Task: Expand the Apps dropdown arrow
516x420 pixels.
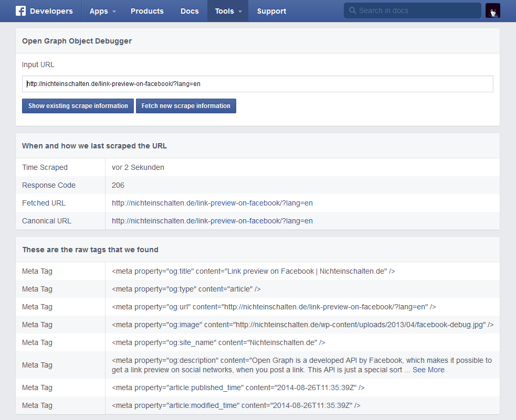Action: click(x=114, y=12)
